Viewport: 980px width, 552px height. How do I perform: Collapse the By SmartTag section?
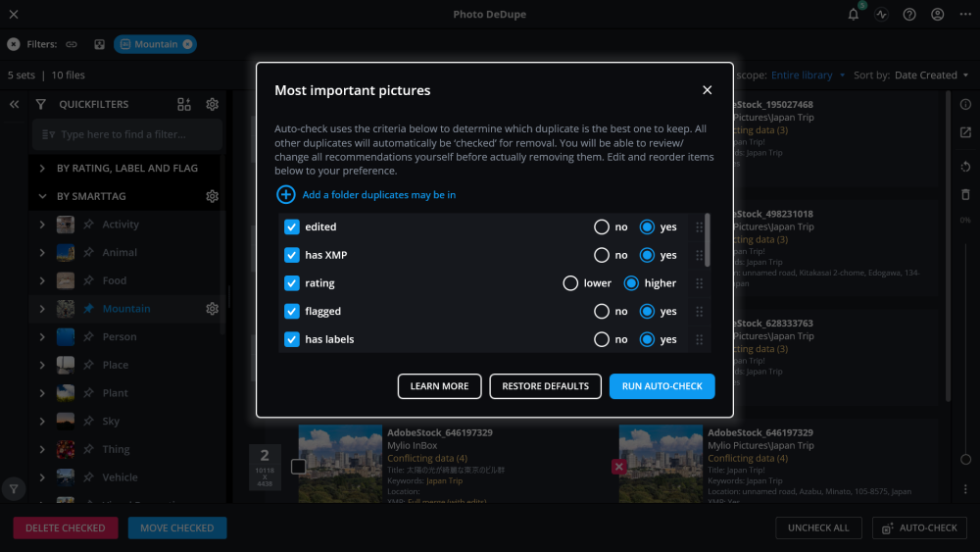(x=42, y=196)
